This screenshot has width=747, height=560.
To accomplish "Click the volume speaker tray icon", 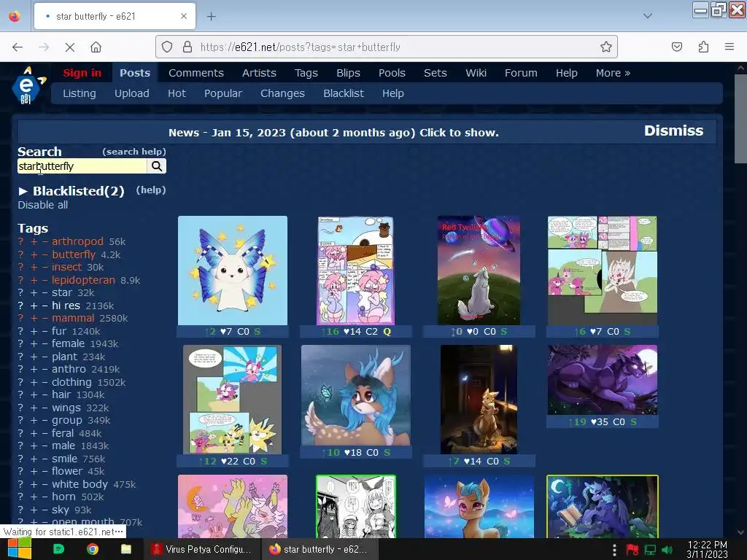I will [667, 550].
